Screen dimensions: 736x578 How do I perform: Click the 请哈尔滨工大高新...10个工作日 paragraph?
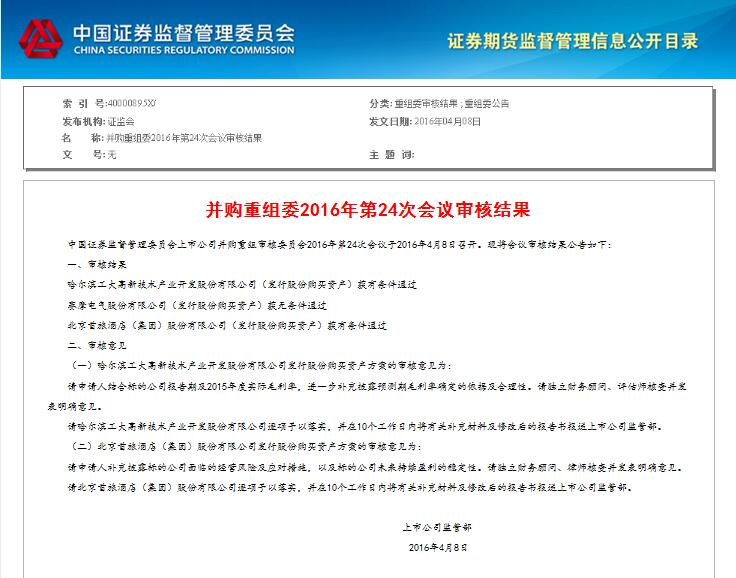tap(365, 426)
